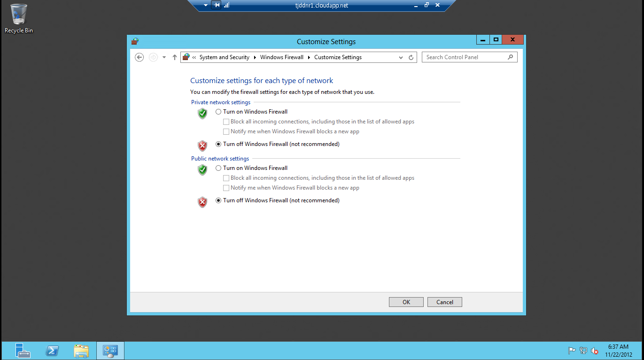Viewport: 644px width, 360px height.
Task: Go back with the Back arrow button
Action: (x=139, y=57)
